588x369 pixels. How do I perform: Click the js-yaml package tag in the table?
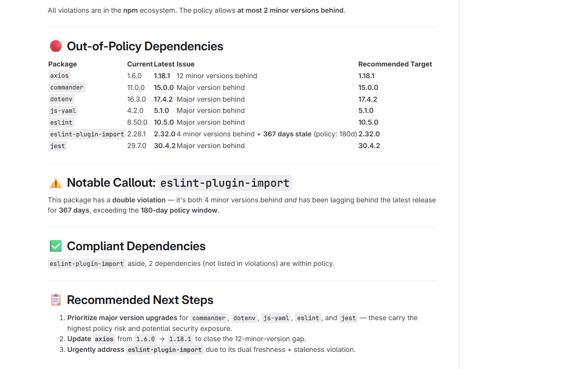(x=63, y=110)
